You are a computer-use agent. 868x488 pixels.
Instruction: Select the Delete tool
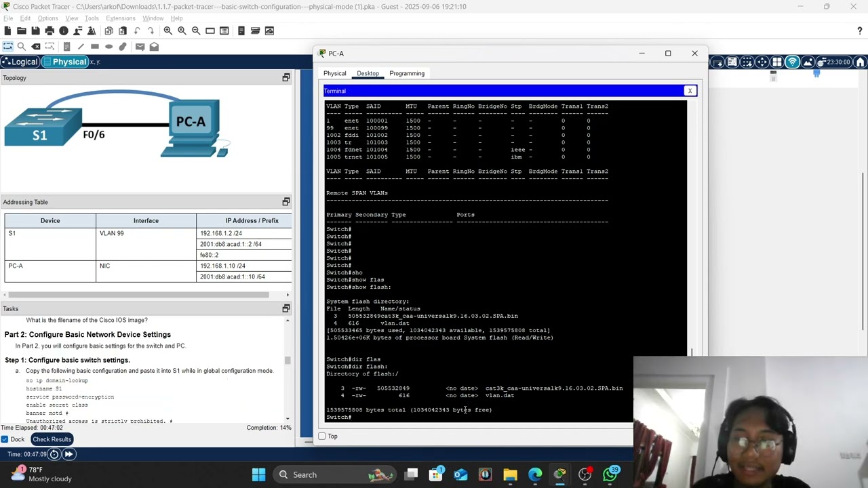[36, 46]
